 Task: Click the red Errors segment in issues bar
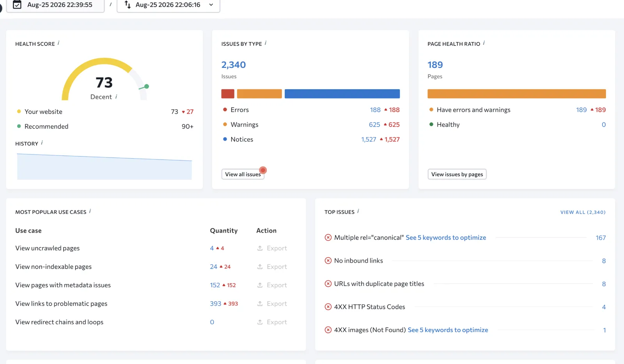pos(228,94)
